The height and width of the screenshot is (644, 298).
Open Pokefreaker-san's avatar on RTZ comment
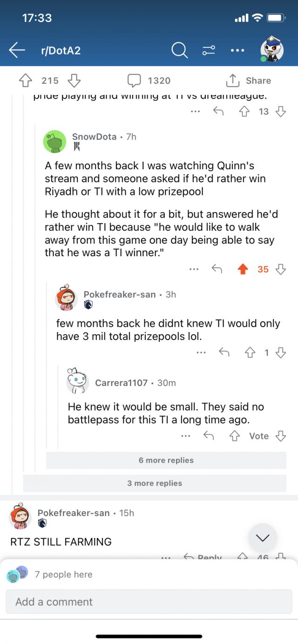pos(21,517)
